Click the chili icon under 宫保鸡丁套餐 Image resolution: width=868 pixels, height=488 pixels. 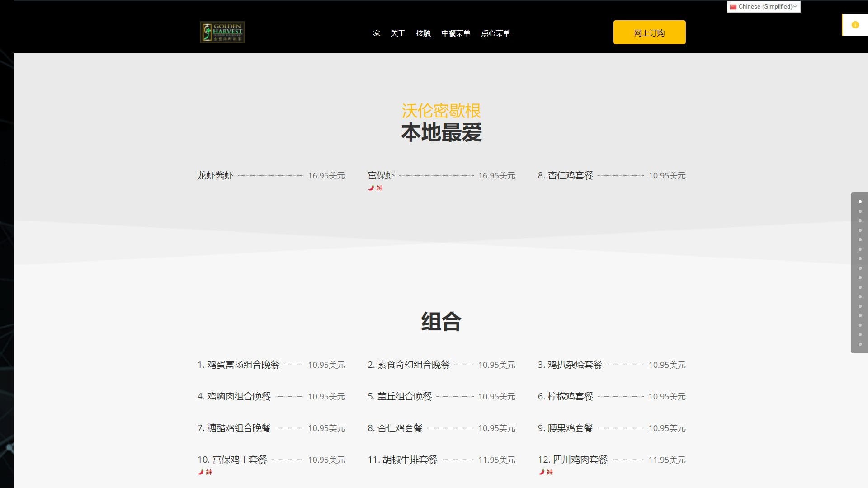click(200, 471)
